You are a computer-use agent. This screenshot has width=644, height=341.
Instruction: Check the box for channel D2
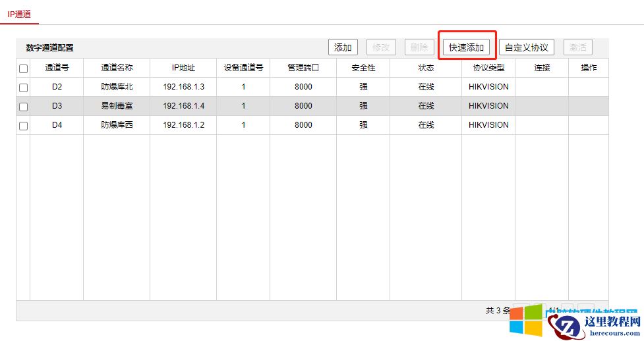pyautogui.click(x=24, y=88)
